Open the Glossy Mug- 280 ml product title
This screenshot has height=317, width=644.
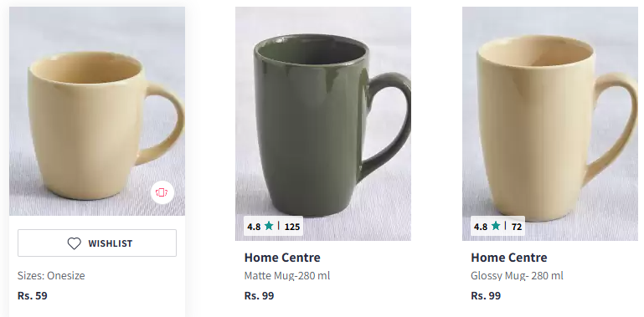(517, 275)
